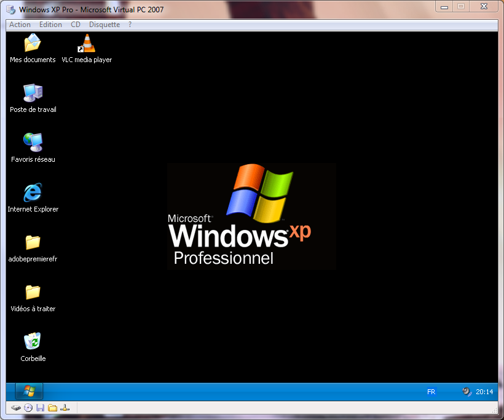Click the XP Start button
Screen dimensions: 504x420
30,391
